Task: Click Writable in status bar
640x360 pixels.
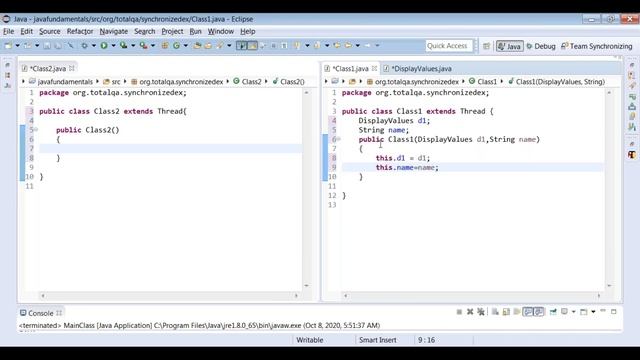Action: [x=309, y=340]
